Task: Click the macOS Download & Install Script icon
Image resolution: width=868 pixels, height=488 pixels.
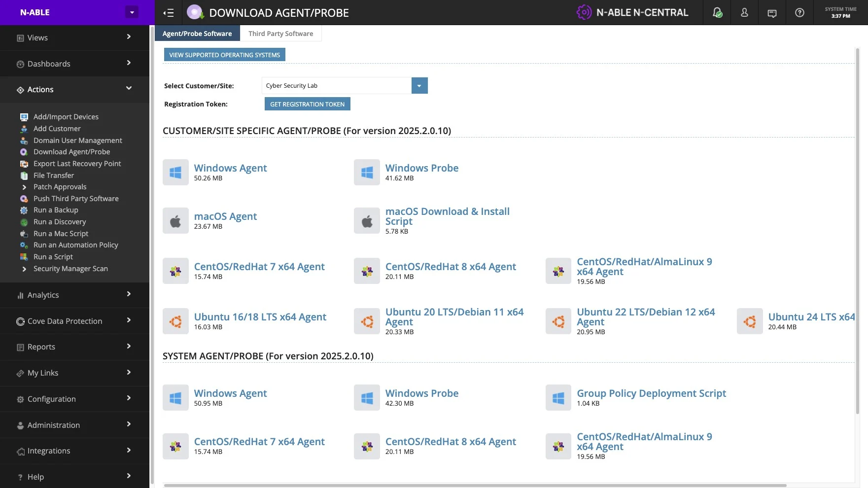Action: point(367,220)
